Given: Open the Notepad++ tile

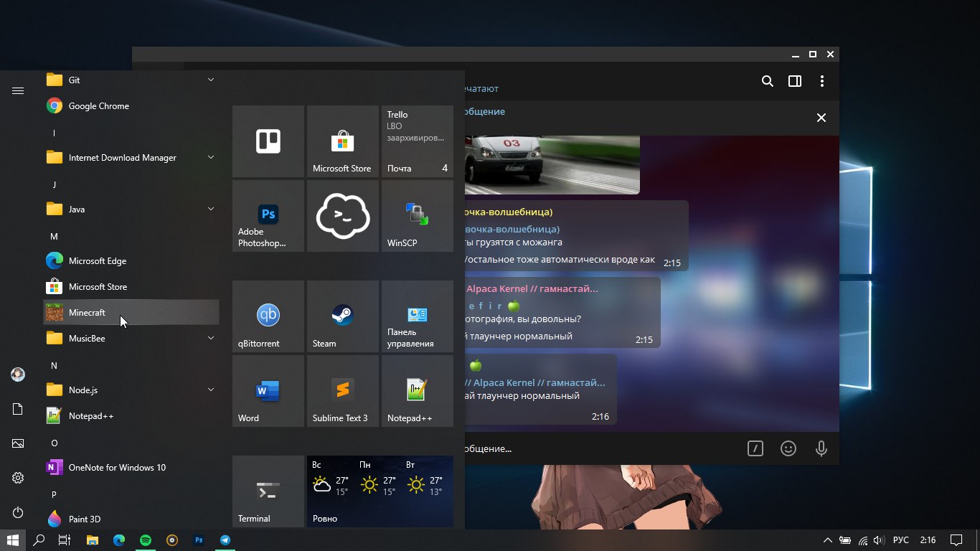Looking at the screenshot, I should pos(418,391).
